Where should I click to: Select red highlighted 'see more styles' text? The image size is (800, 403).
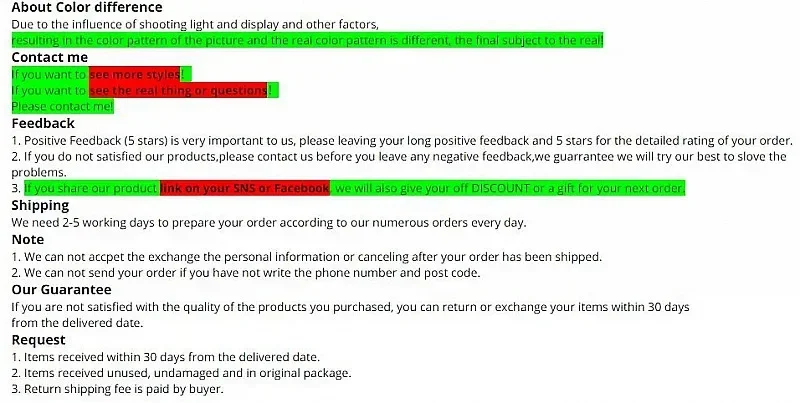pos(135,74)
